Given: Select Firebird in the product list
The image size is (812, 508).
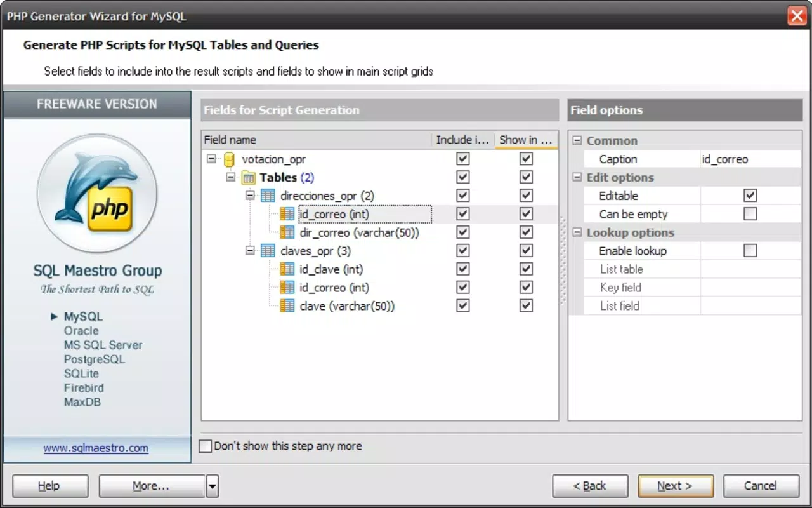Looking at the screenshot, I should pyautogui.click(x=84, y=388).
